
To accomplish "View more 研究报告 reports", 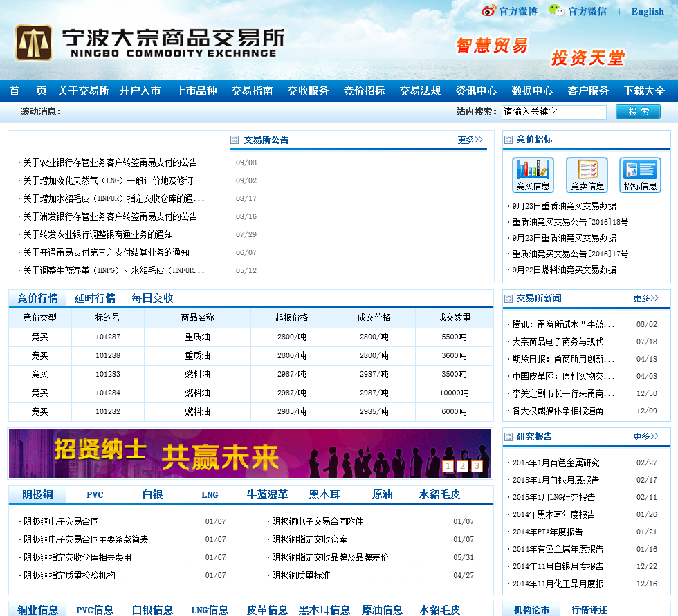I will (x=645, y=436).
